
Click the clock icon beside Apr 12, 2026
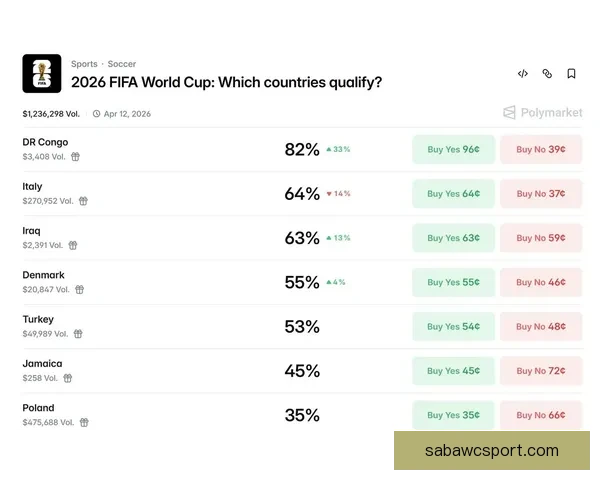(96, 114)
